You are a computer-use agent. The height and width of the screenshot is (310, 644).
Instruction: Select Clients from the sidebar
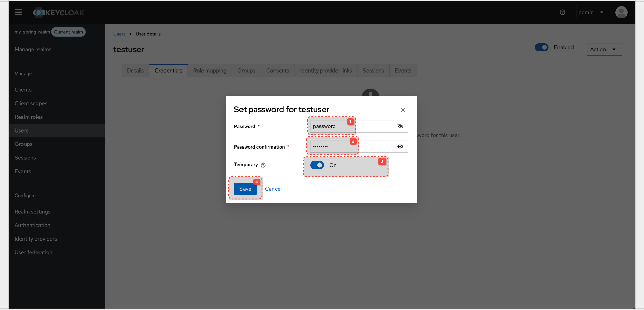pos(23,89)
